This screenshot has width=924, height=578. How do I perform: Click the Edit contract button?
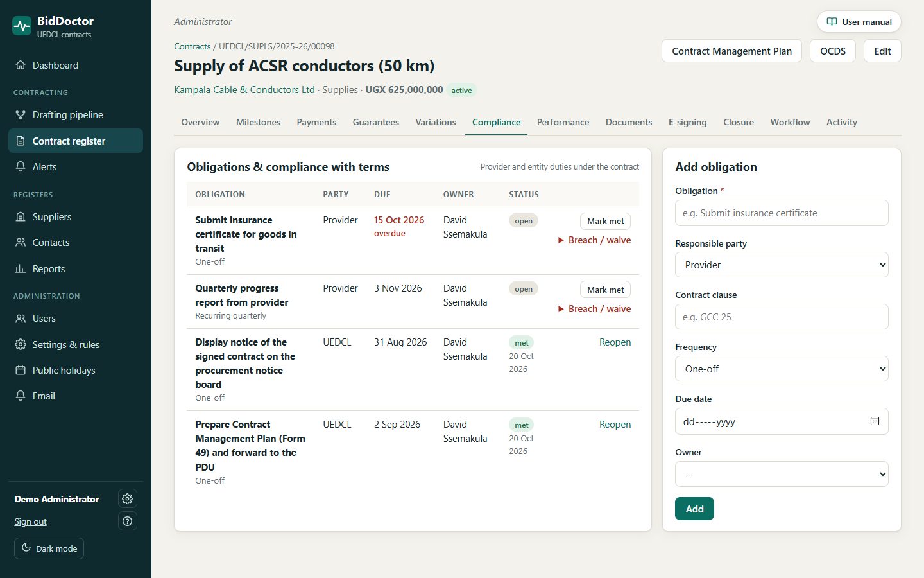[x=882, y=51]
